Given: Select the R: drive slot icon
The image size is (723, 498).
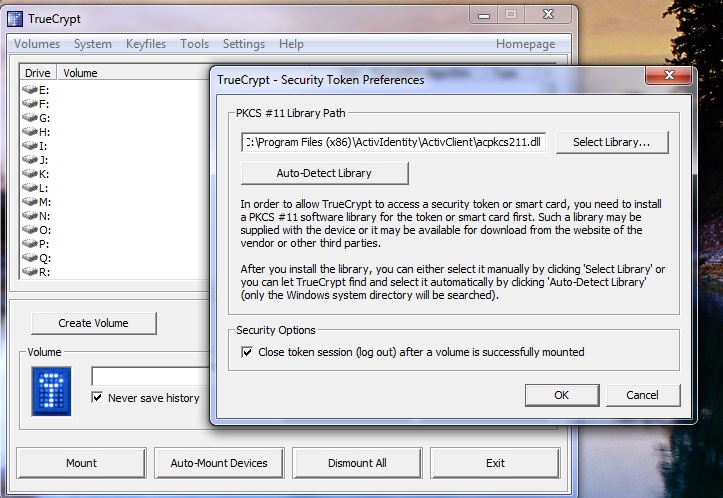Looking at the screenshot, I should click(x=30, y=272).
